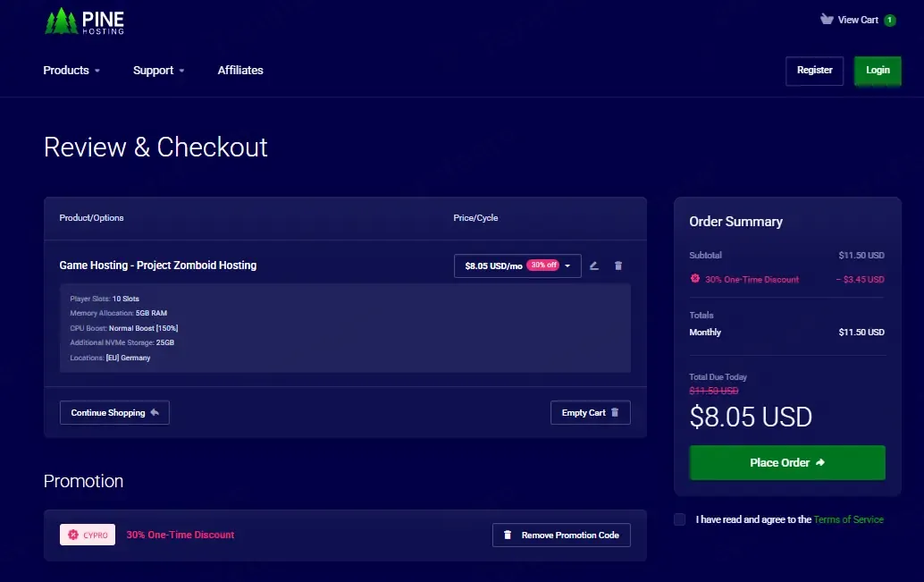924x582 pixels.
Task: Click the Register button
Action: tap(814, 70)
